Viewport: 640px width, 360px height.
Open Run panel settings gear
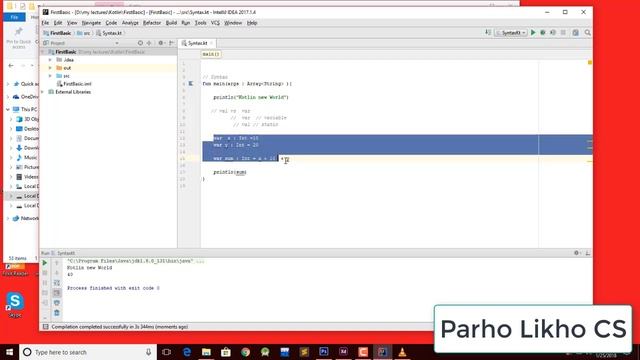(x=577, y=253)
